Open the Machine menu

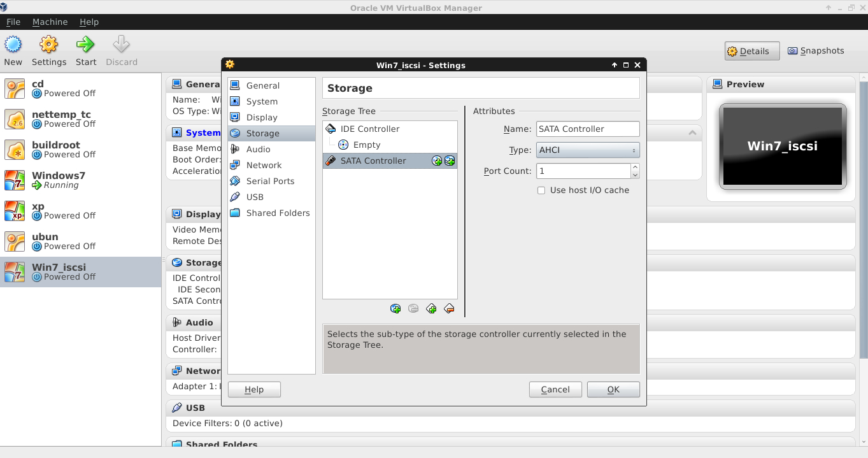pyautogui.click(x=50, y=22)
